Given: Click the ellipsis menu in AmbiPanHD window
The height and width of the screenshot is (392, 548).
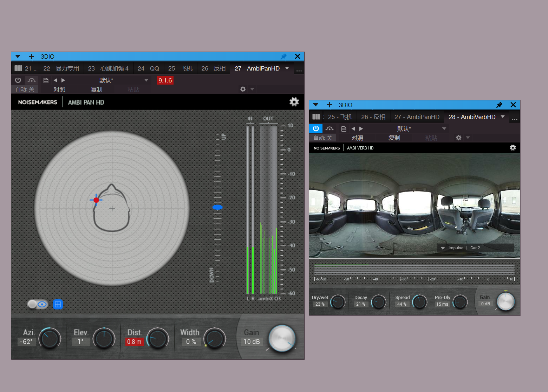Looking at the screenshot, I should [299, 71].
